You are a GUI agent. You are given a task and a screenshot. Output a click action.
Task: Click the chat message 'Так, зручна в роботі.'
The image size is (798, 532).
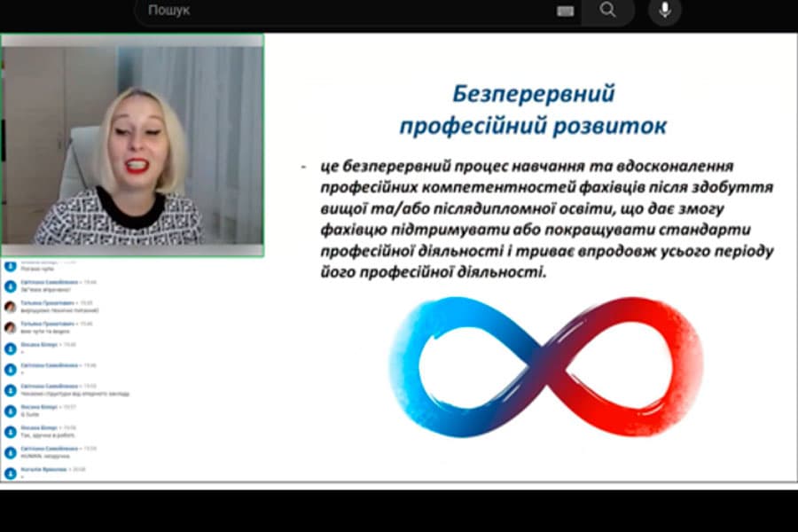click(x=48, y=435)
